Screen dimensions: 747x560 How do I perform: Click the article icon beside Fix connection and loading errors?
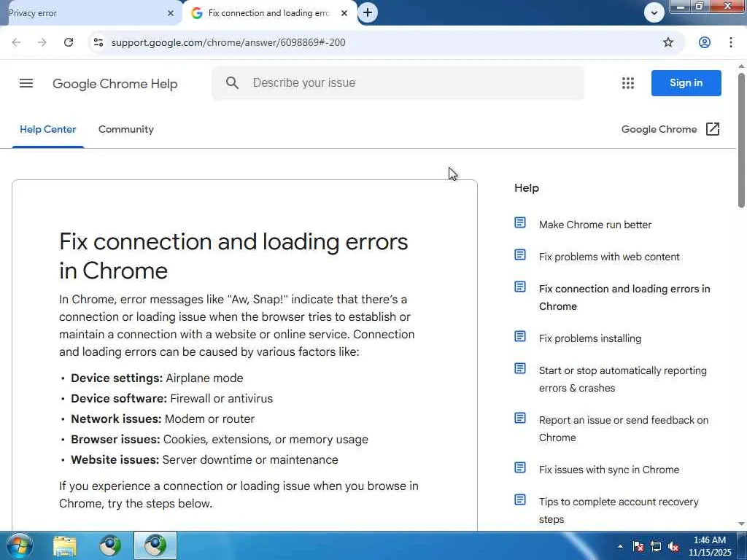[x=519, y=287]
